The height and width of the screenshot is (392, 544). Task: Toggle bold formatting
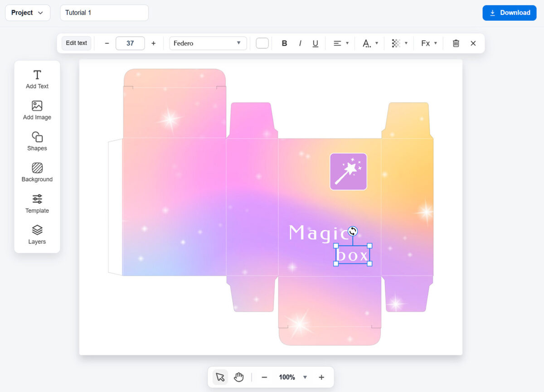coord(285,44)
